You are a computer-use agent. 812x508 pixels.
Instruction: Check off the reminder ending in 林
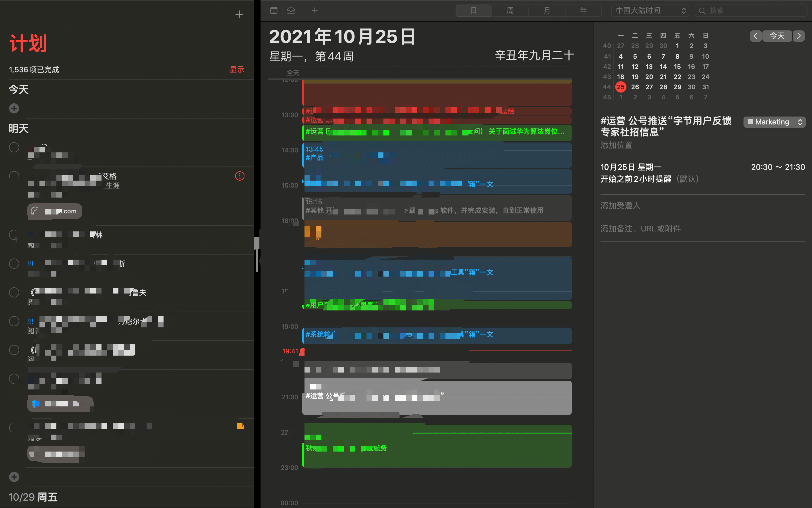14,235
